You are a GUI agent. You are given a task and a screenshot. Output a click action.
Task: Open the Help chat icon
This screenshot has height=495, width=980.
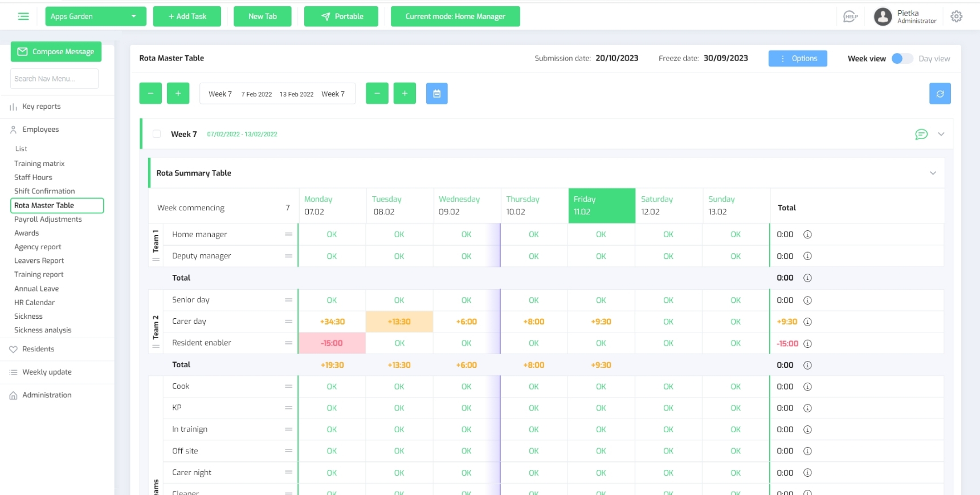[x=850, y=17]
